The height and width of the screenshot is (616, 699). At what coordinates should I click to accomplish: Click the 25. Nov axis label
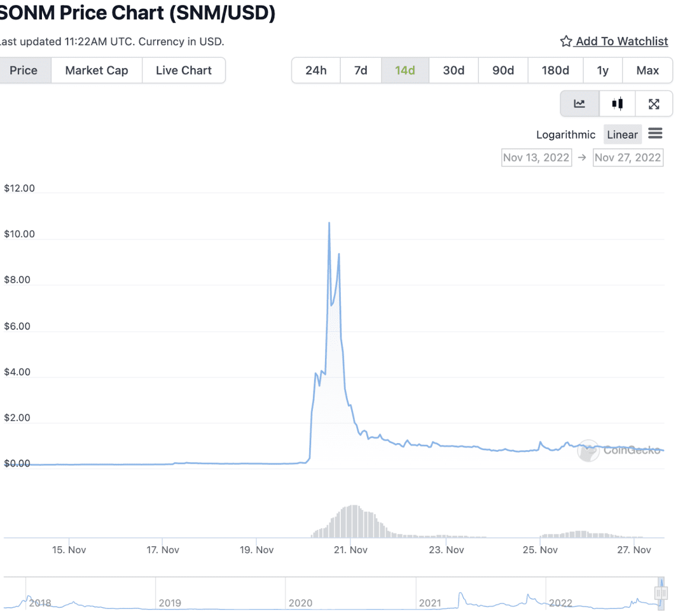pyautogui.click(x=540, y=550)
